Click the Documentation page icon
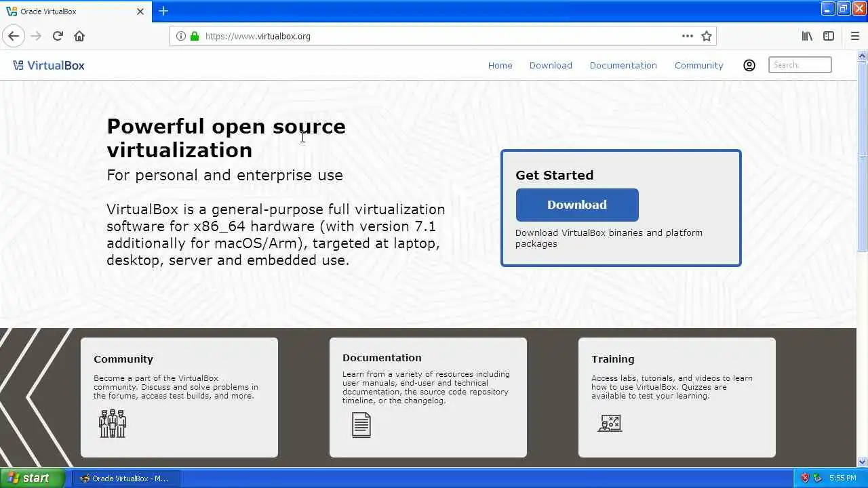 361,425
